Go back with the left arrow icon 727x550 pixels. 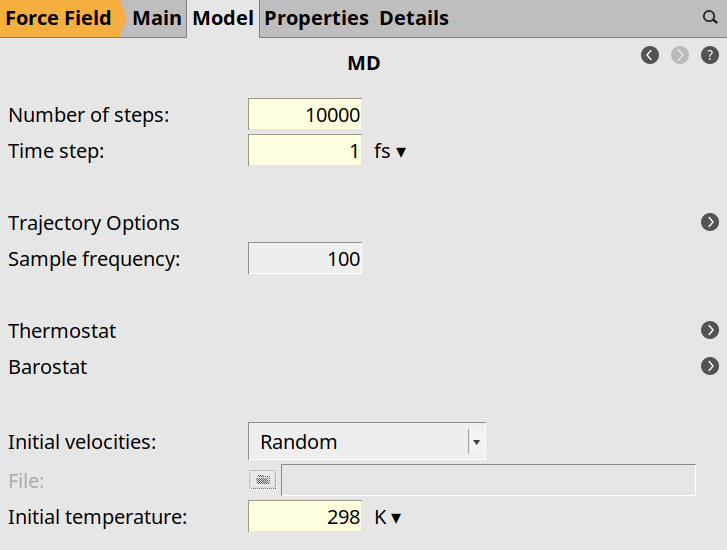pyautogui.click(x=650, y=55)
